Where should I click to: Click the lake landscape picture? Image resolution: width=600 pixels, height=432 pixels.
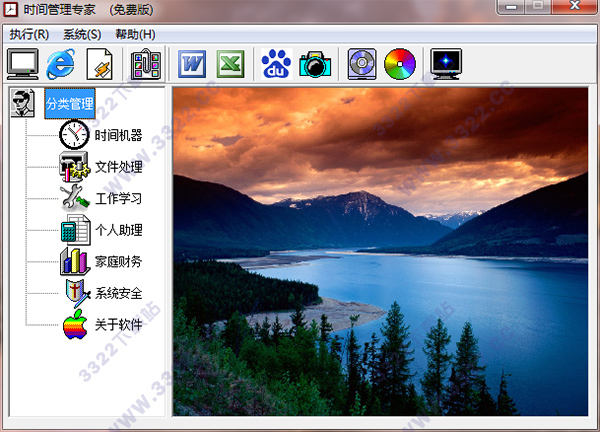380,251
